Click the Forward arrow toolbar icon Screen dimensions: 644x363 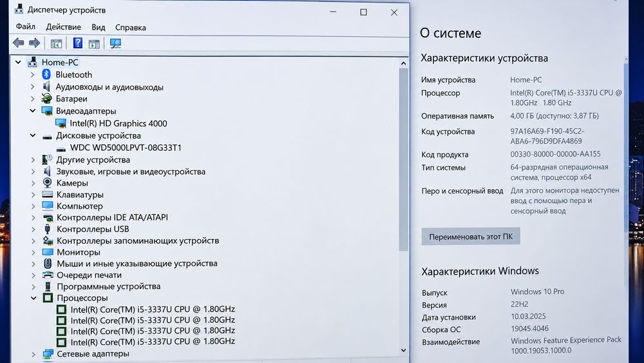[35, 43]
